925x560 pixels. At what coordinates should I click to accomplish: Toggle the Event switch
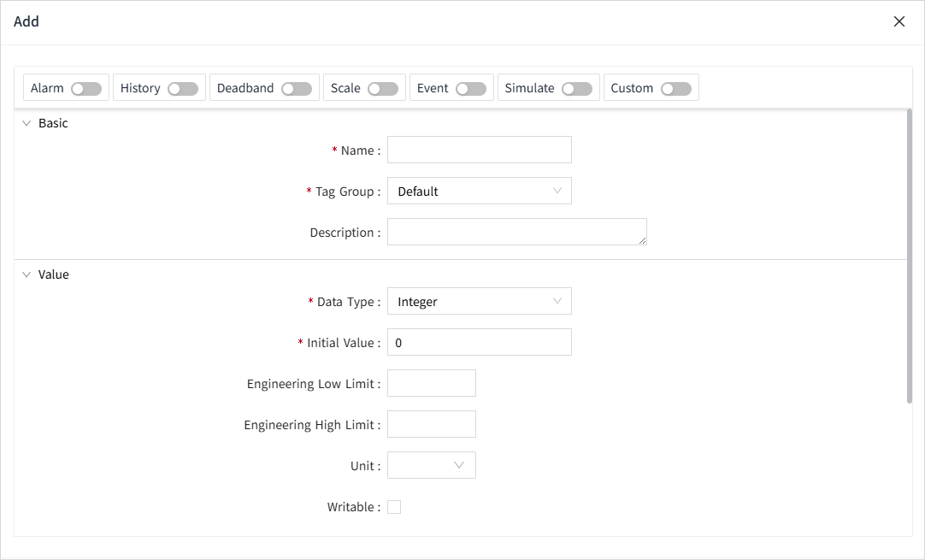pyautogui.click(x=471, y=89)
